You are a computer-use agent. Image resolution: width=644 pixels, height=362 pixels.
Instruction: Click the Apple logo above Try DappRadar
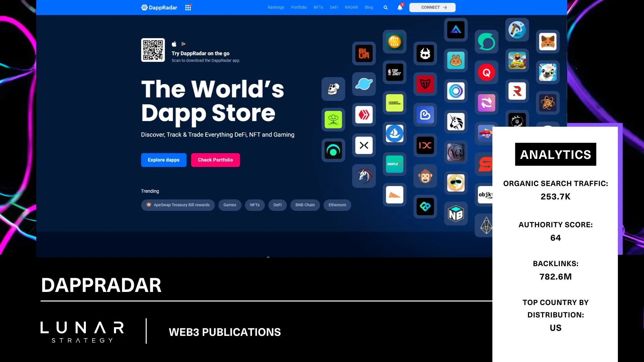coord(174,44)
